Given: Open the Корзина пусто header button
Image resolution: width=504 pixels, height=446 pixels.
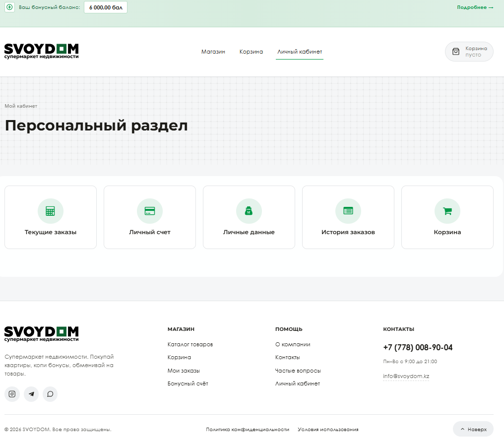Looking at the screenshot, I should point(469,52).
